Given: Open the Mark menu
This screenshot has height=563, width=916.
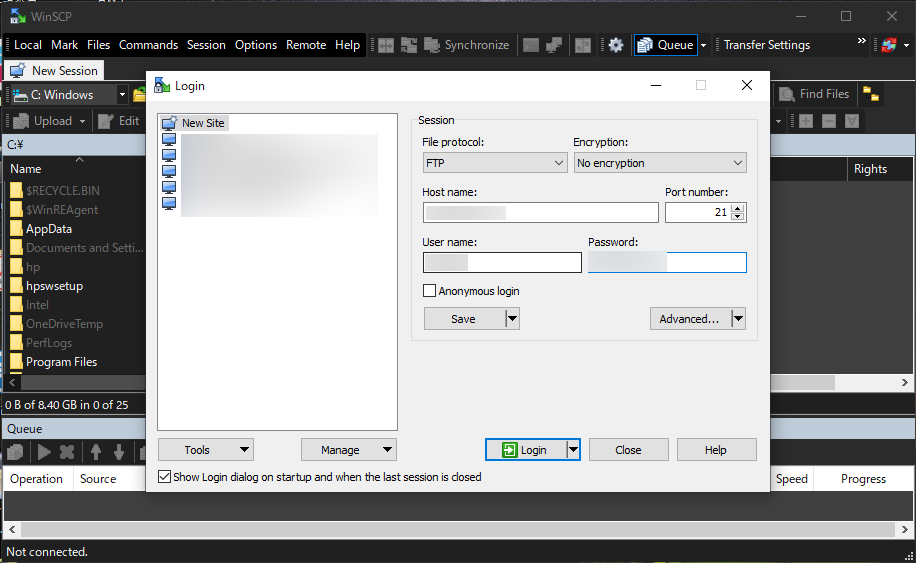Looking at the screenshot, I should click(x=64, y=45).
